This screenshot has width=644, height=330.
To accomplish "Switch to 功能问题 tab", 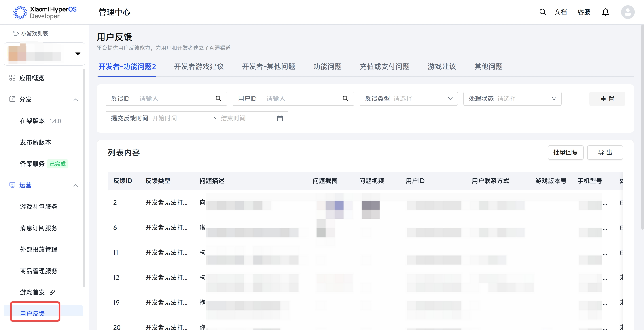I will click(x=328, y=67).
